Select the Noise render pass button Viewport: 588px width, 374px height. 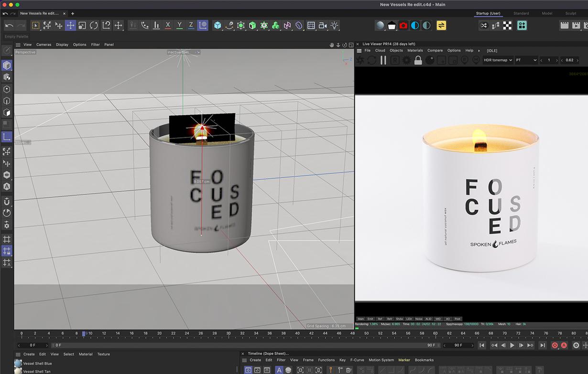tap(419, 319)
